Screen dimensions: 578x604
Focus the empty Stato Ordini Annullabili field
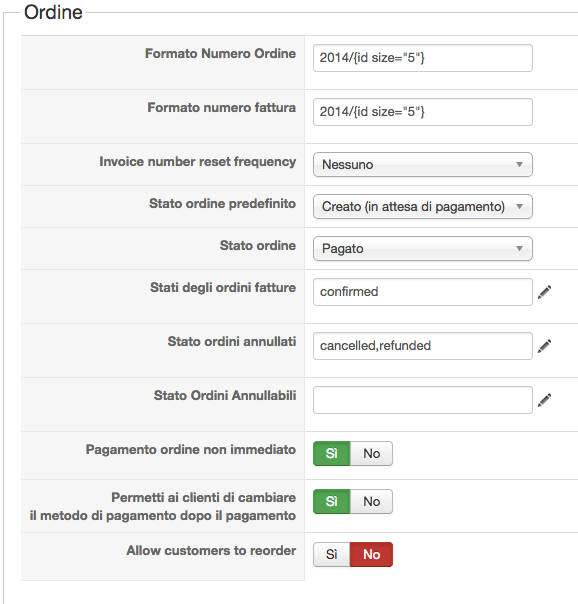(x=423, y=400)
